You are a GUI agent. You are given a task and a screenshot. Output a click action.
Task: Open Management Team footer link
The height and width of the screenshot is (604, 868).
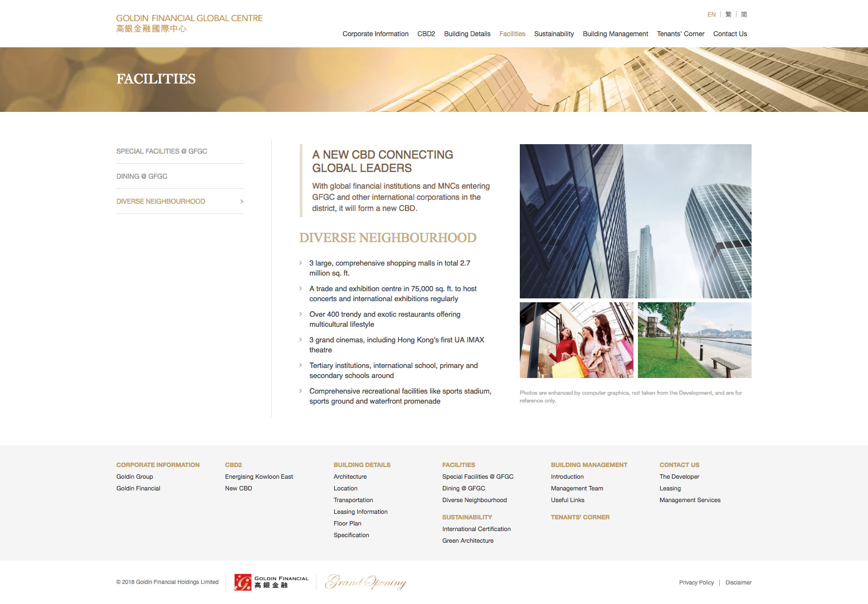pyautogui.click(x=577, y=489)
